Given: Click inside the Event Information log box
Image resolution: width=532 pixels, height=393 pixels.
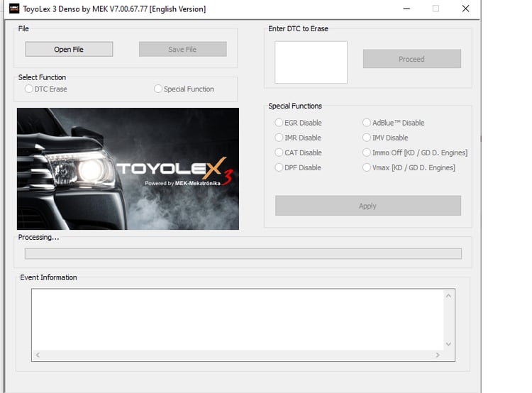Looking at the screenshot, I should pyautogui.click(x=238, y=319).
